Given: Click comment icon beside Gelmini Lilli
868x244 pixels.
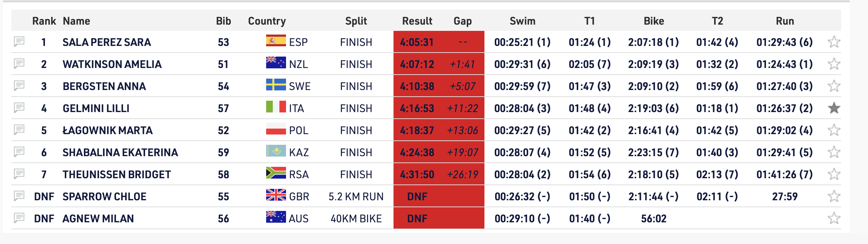Looking at the screenshot, I should [x=19, y=108].
